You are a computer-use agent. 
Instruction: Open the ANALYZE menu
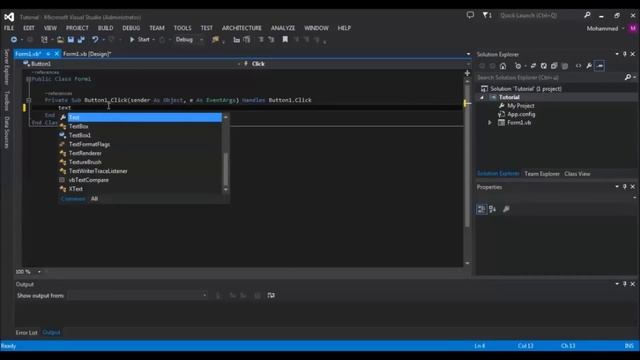(283, 28)
